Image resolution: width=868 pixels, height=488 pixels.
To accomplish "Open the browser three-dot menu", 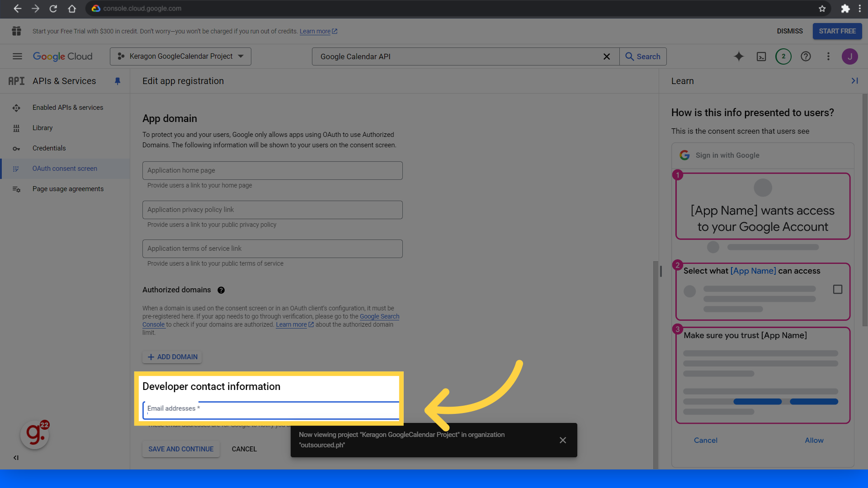I will [x=860, y=9].
